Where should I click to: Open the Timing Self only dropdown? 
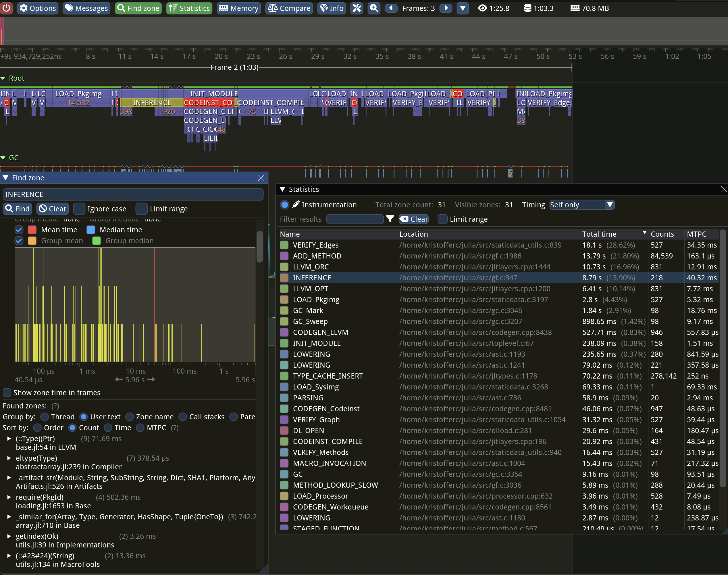581,205
